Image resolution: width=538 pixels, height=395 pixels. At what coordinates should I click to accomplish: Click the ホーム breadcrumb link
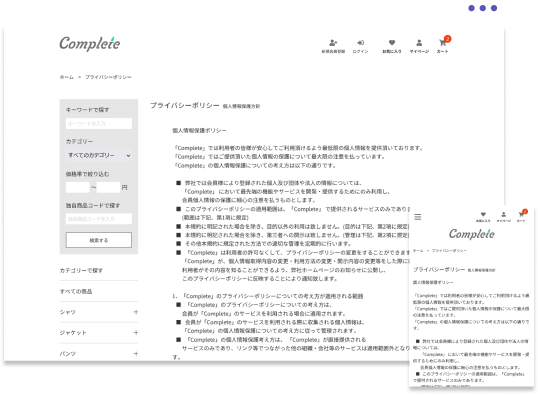67,77
